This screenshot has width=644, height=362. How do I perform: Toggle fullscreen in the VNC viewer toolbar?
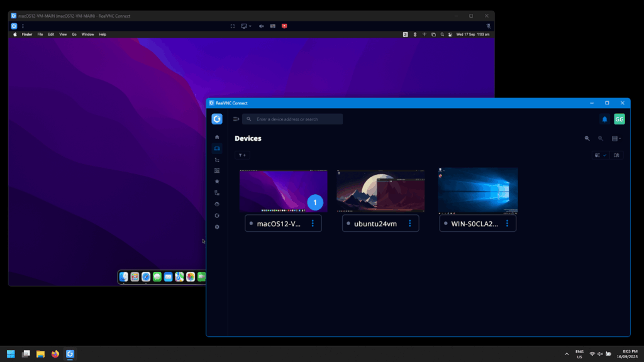click(x=232, y=26)
